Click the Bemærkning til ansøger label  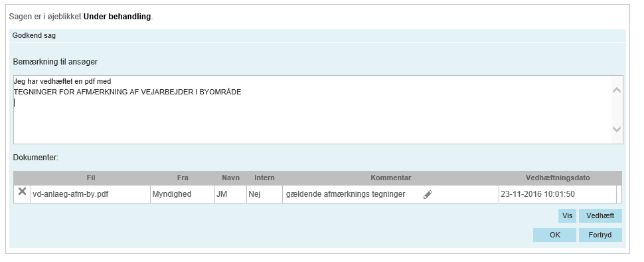click(x=56, y=62)
